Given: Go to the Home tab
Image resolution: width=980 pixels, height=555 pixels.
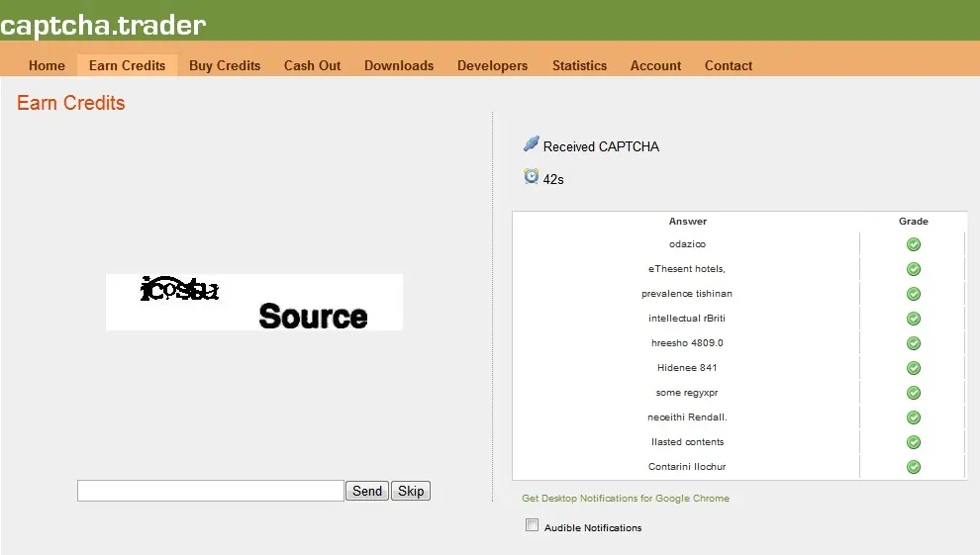Looking at the screenshot, I should (x=47, y=65).
